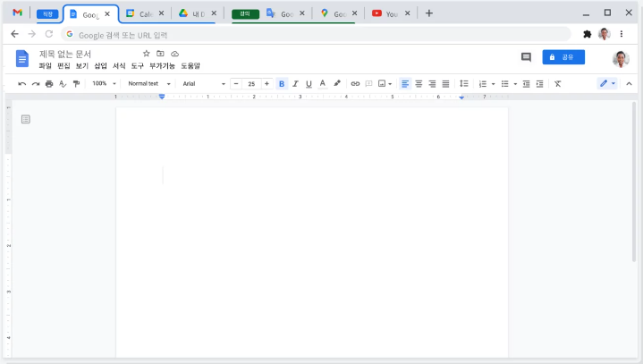Align text right
The width and height of the screenshot is (643, 364).
pos(432,84)
